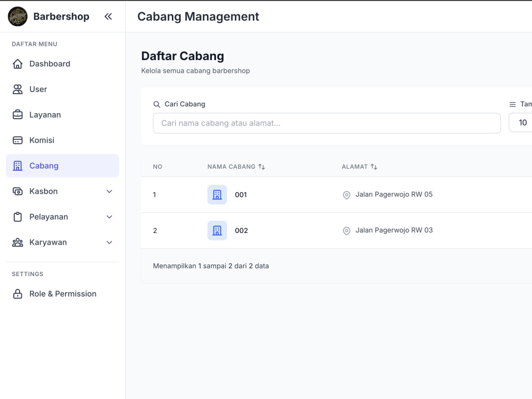Click the Kasbon menu label
This screenshot has width=532, height=399.
[44, 192]
